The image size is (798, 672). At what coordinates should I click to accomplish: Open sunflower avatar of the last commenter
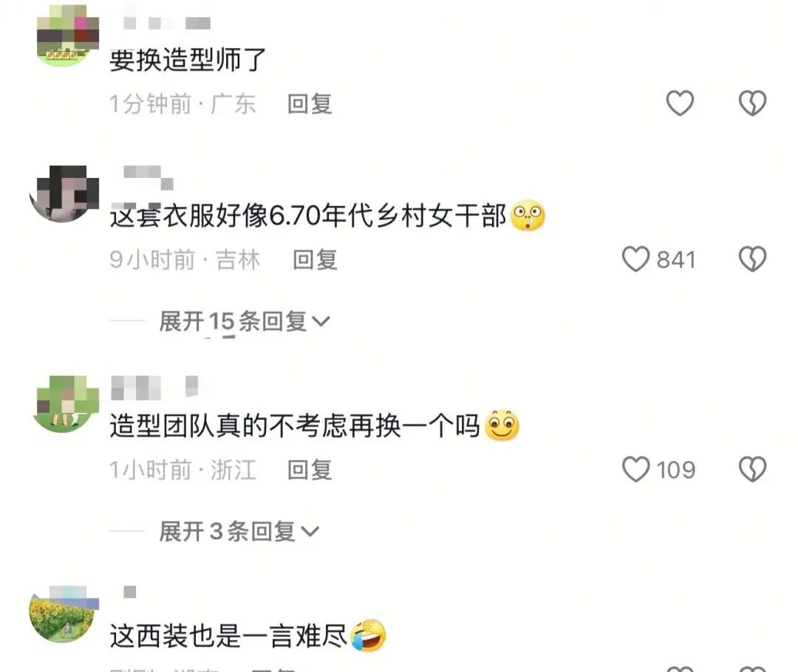coord(64,614)
